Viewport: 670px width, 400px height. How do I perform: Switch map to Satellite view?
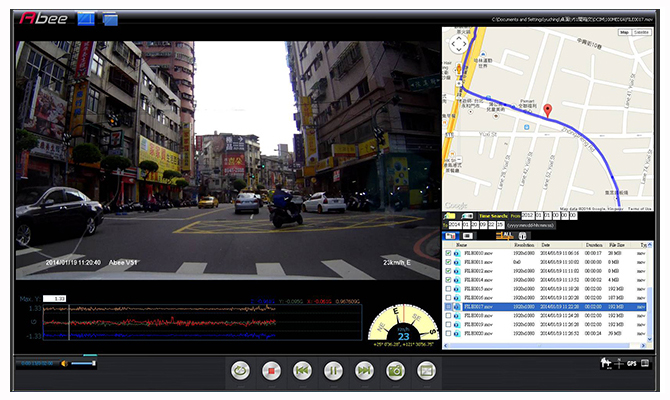[643, 33]
